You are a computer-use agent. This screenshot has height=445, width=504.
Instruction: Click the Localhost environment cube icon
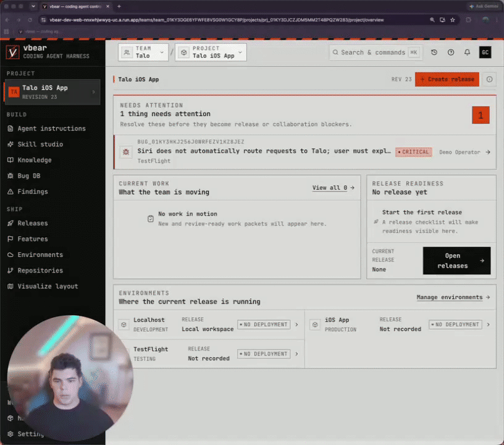pos(124,324)
